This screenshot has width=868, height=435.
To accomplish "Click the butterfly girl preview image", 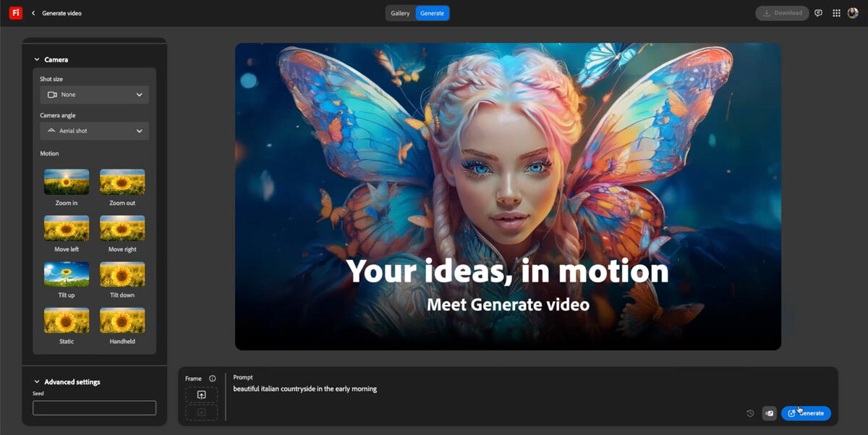I will (x=508, y=196).
